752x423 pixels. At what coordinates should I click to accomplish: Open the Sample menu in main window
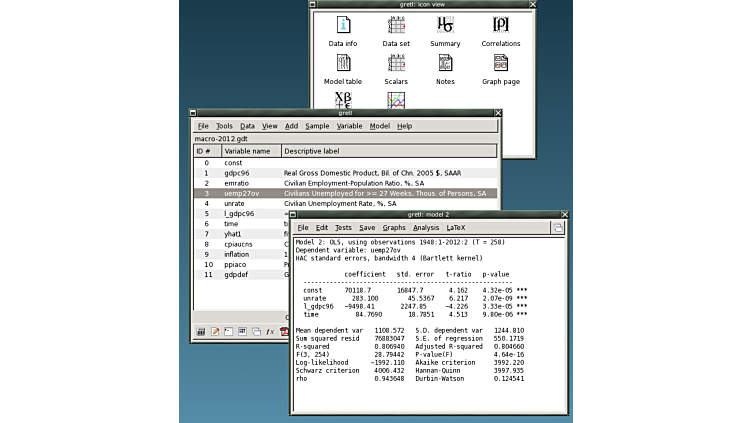click(x=317, y=126)
